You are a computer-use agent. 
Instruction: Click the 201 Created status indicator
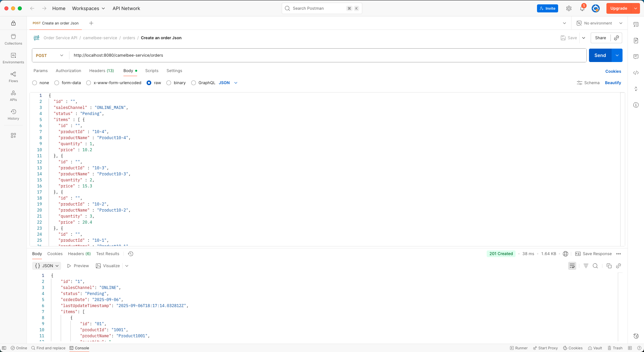pos(501,254)
